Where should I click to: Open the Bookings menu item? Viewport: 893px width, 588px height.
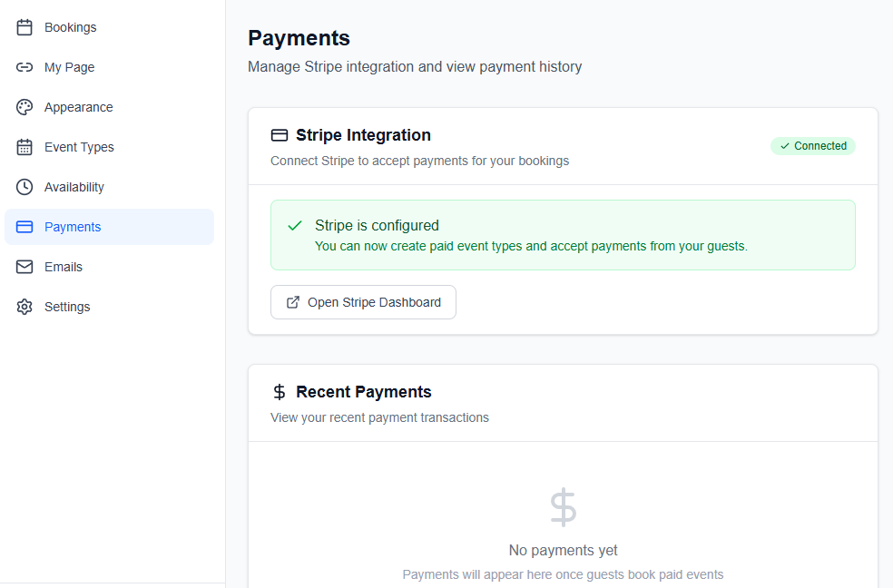pyautogui.click(x=70, y=27)
